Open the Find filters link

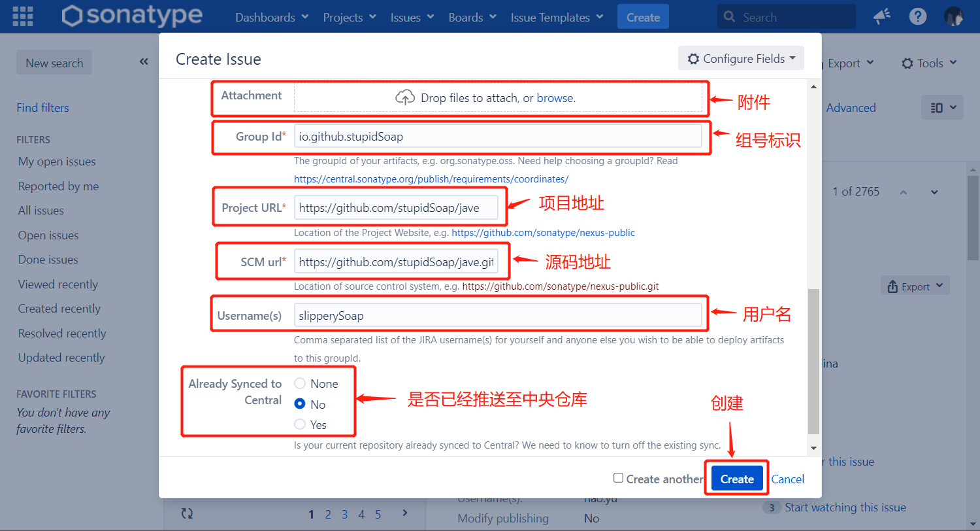pyautogui.click(x=42, y=108)
